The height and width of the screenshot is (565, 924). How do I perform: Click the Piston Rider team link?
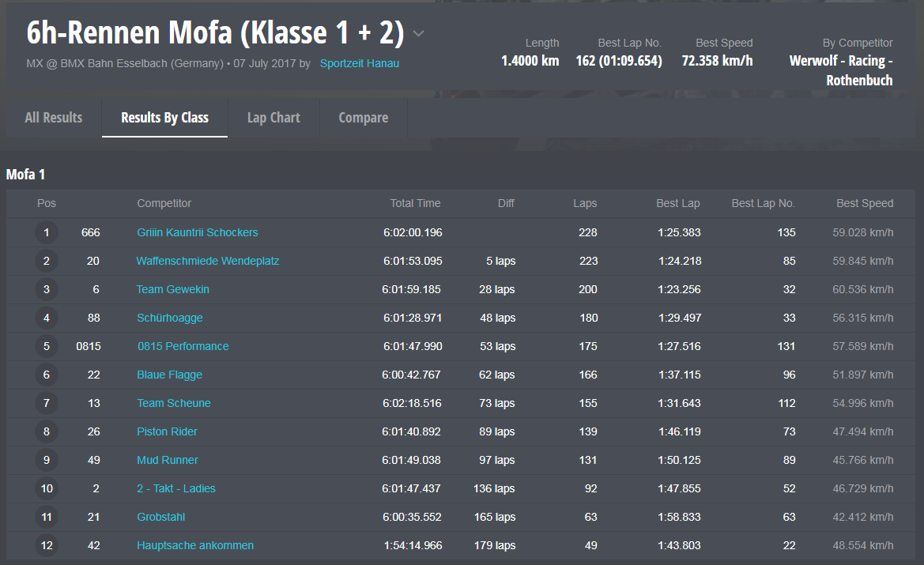(168, 431)
